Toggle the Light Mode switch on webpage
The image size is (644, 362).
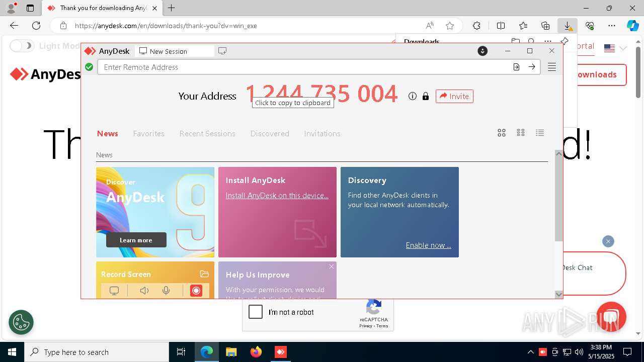click(x=22, y=46)
